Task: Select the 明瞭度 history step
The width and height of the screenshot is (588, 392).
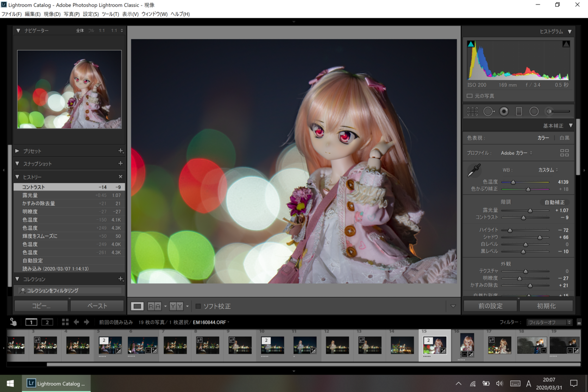Action: click(x=69, y=212)
